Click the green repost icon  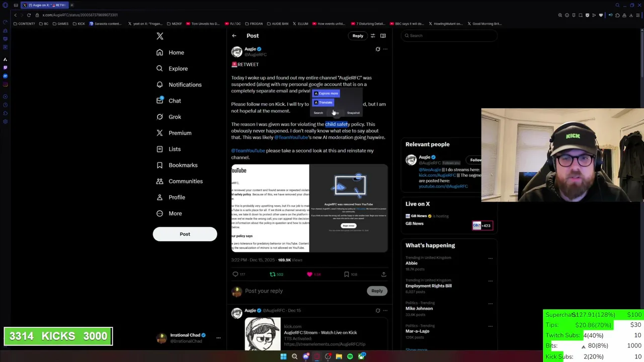pyautogui.click(x=273, y=275)
